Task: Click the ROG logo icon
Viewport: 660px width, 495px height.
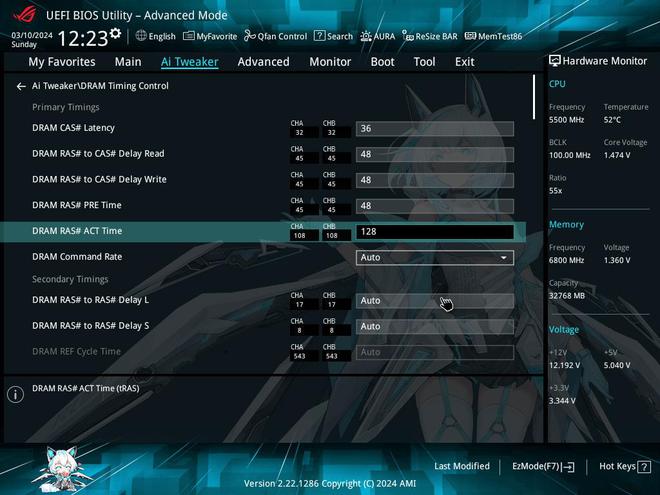Action: [24, 14]
